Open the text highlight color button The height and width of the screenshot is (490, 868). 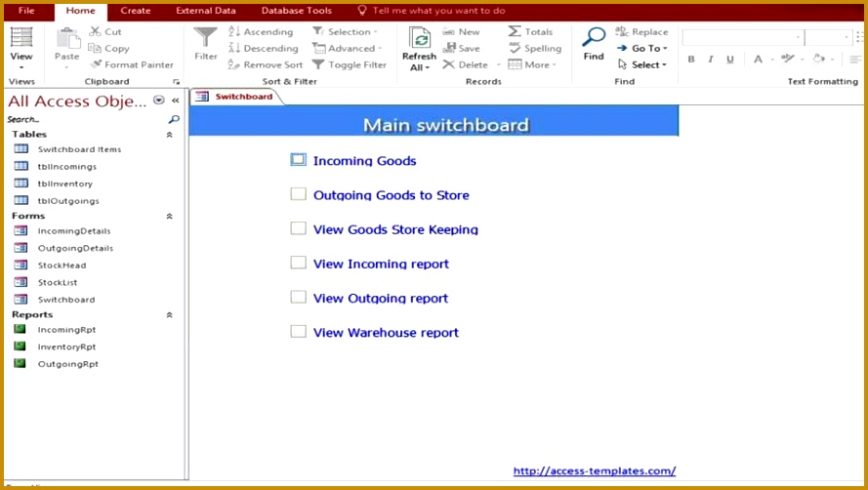(x=787, y=60)
